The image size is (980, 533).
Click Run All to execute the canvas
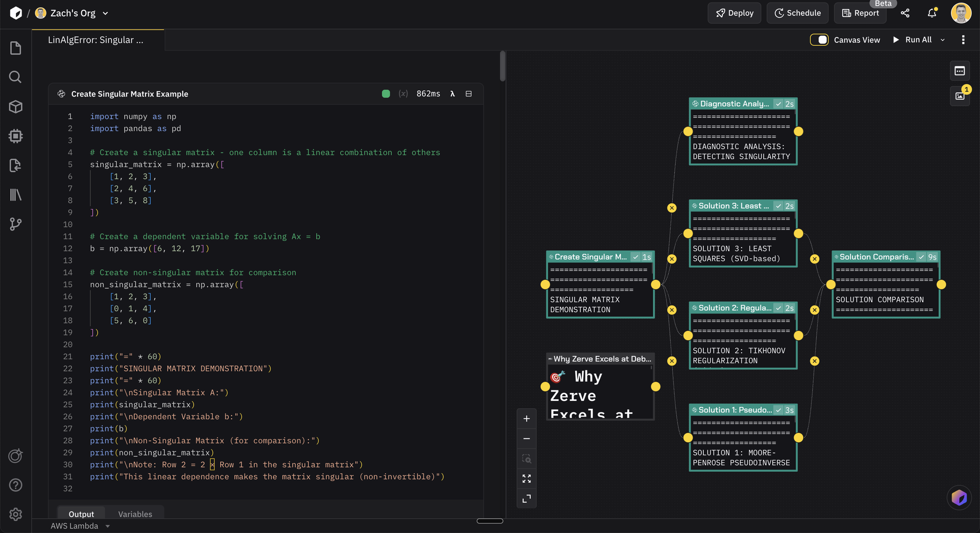[912, 40]
